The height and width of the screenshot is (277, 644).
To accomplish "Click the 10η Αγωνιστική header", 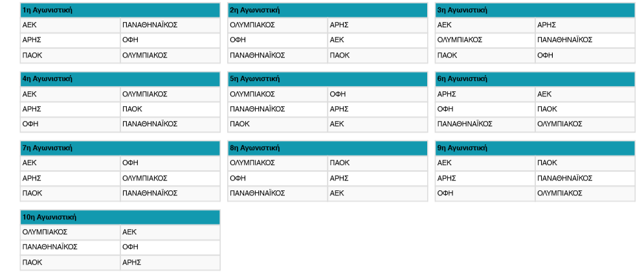I will coord(120,217).
